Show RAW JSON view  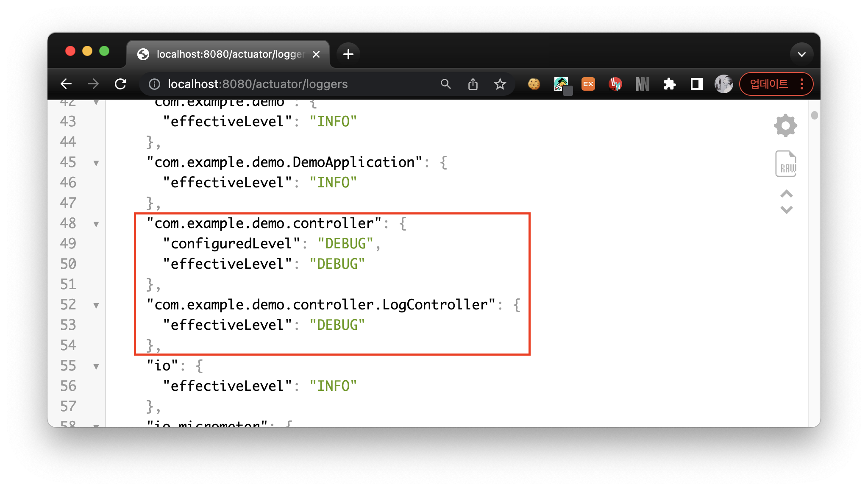(785, 164)
